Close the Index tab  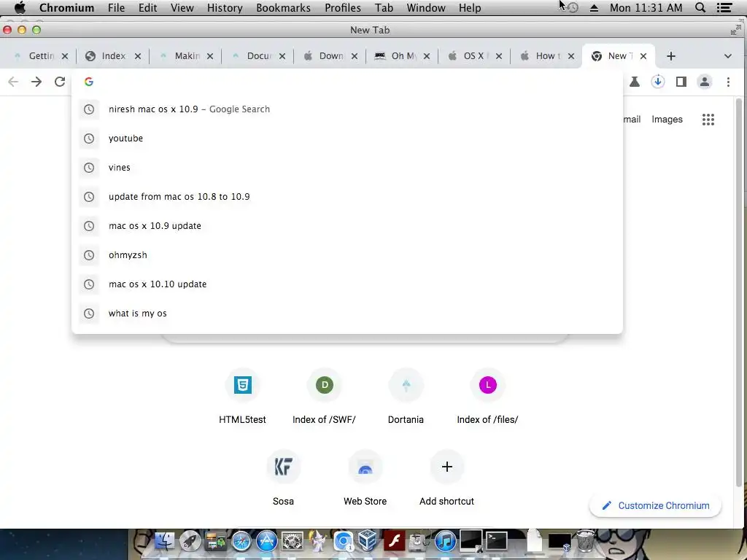[x=138, y=56]
